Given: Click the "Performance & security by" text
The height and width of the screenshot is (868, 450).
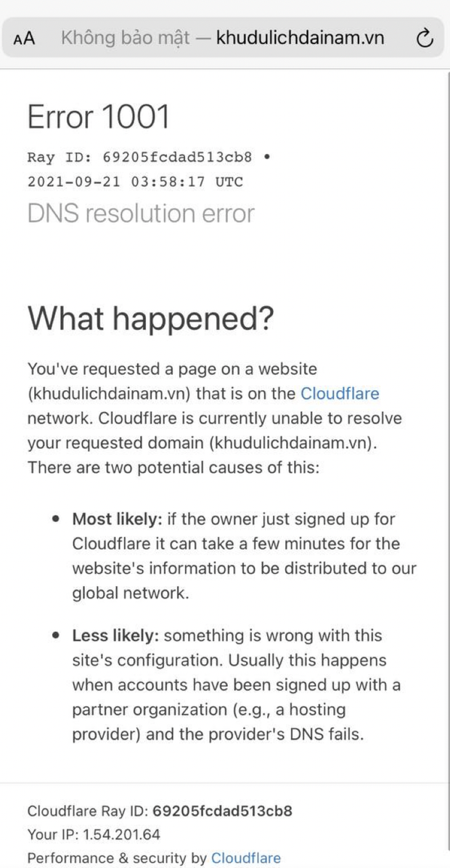Looking at the screenshot, I should click(x=117, y=858).
